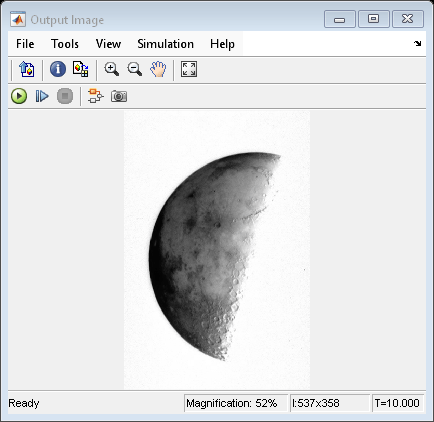Click the gray Stop simulation button
The image size is (434, 422).
click(65, 96)
